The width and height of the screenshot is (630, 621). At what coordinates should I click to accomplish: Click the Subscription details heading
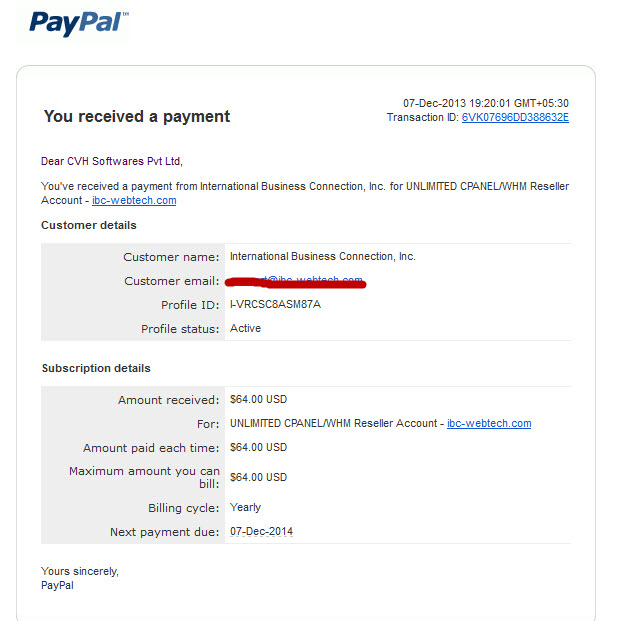[x=96, y=368]
